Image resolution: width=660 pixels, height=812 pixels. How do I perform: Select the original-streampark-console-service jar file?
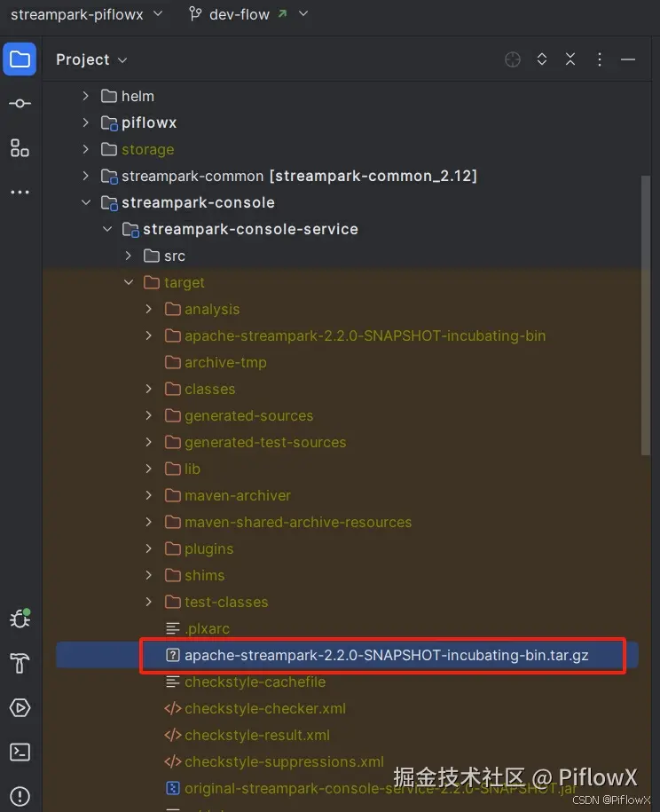(371, 788)
